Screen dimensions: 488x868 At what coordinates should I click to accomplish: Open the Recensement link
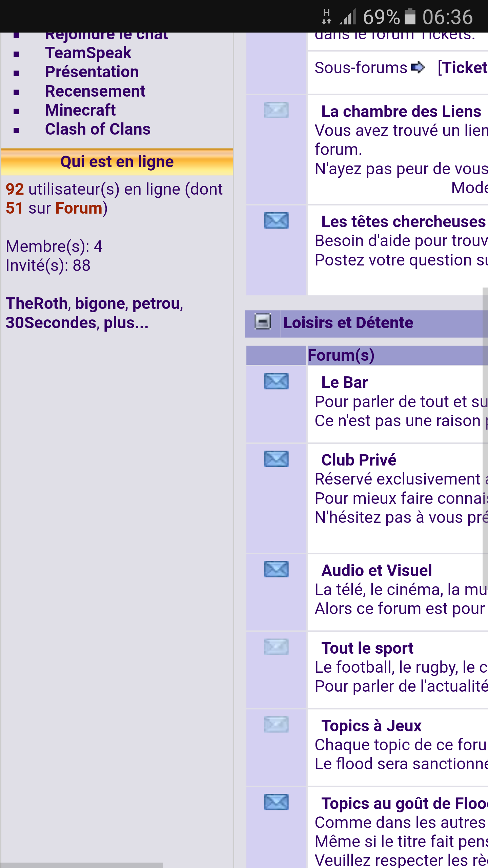tap(95, 91)
